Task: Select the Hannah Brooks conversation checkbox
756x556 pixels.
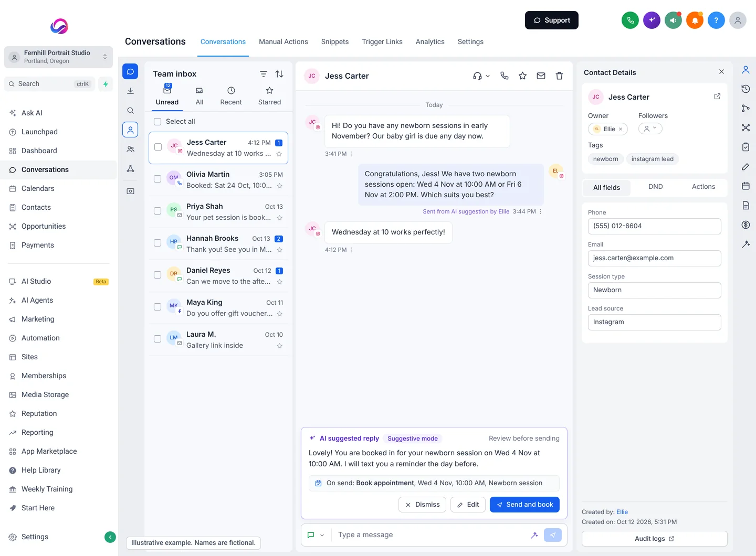Action: (157, 243)
